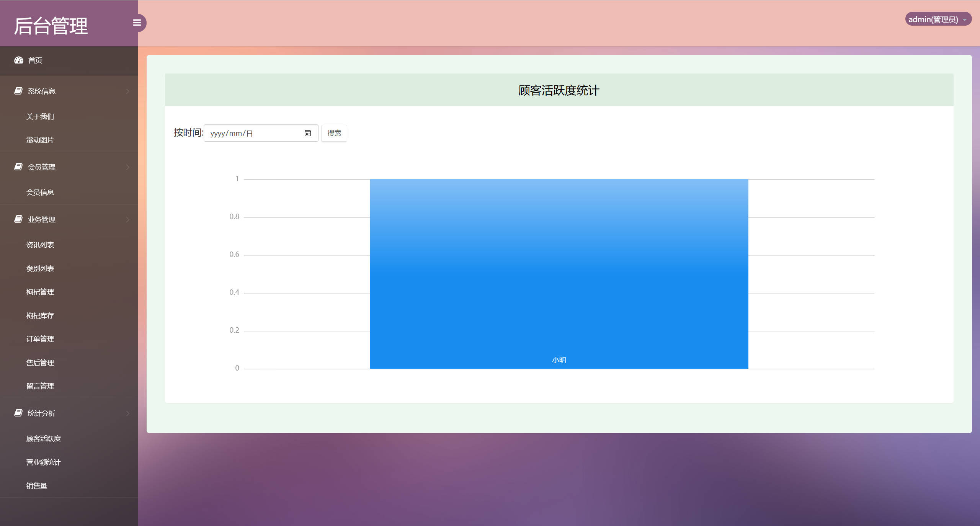This screenshot has height=526, width=980.
Task: Click the 搜索 search button
Action: click(x=334, y=133)
